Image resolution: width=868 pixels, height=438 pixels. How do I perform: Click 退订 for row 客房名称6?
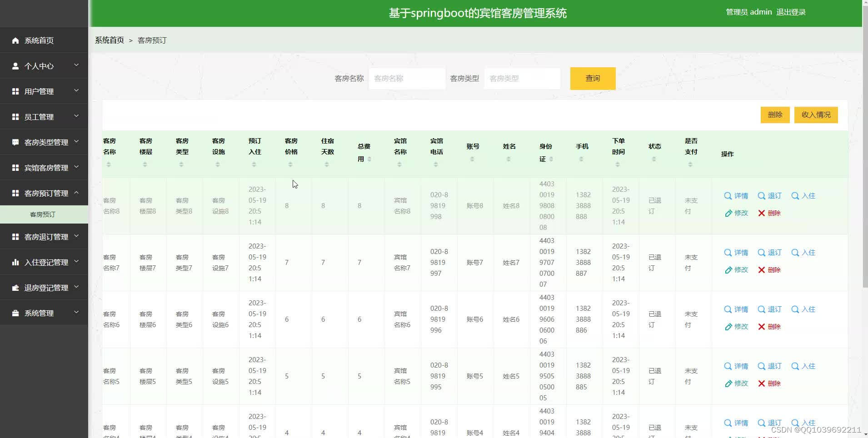point(770,309)
